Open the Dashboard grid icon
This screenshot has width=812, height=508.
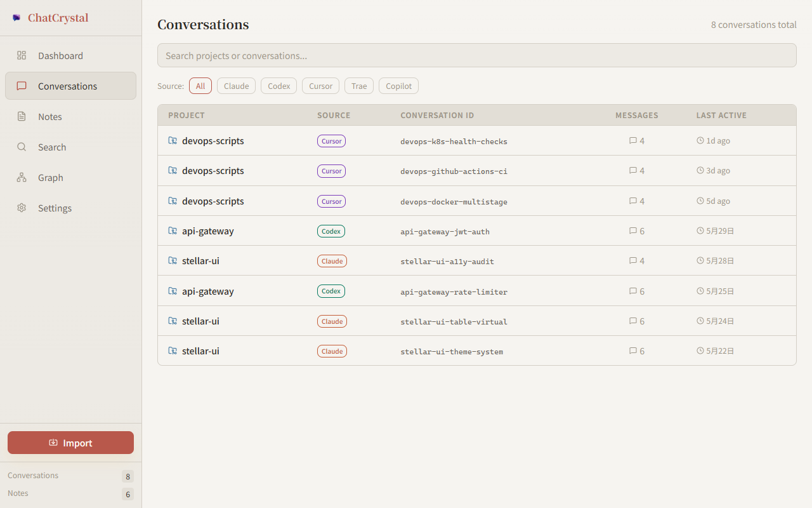coord(22,55)
